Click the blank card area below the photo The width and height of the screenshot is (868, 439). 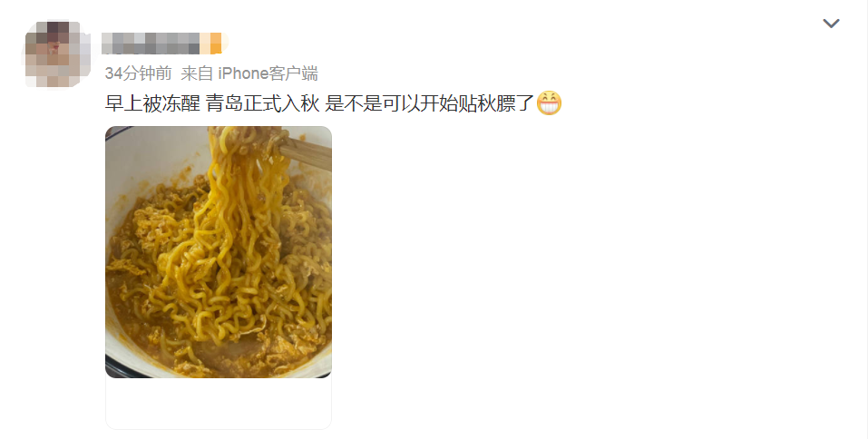click(219, 403)
